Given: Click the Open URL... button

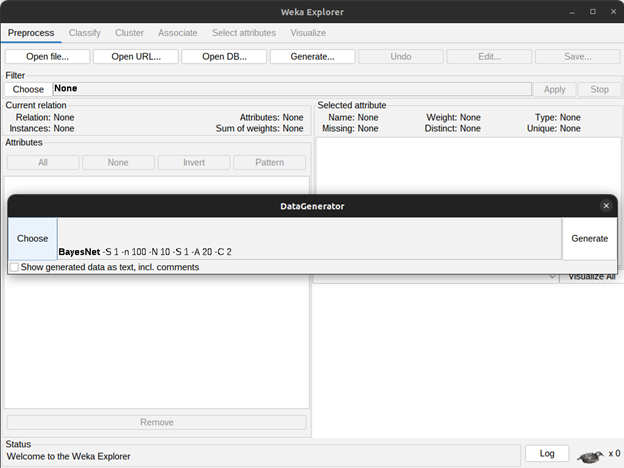Looking at the screenshot, I should 136,57.
